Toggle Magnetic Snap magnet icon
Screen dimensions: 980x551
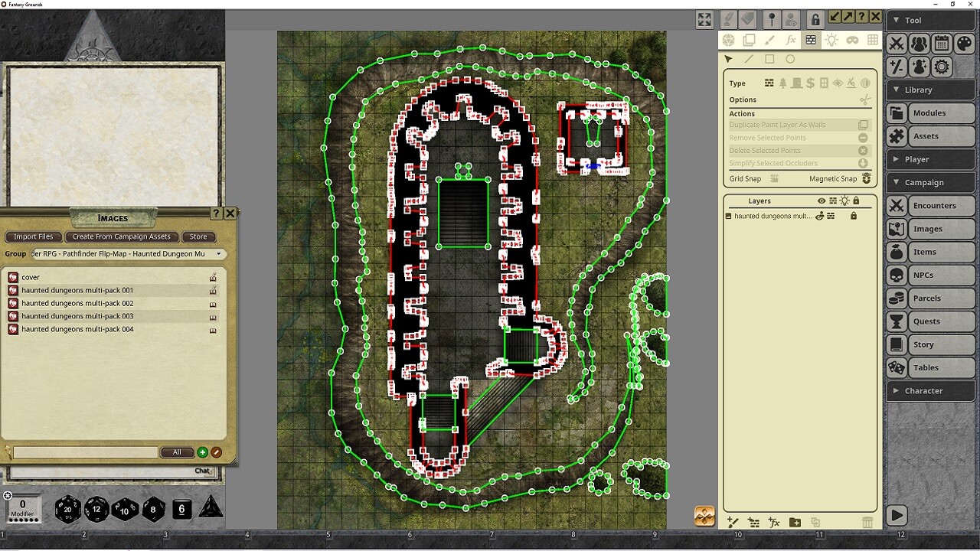[867, 178]
